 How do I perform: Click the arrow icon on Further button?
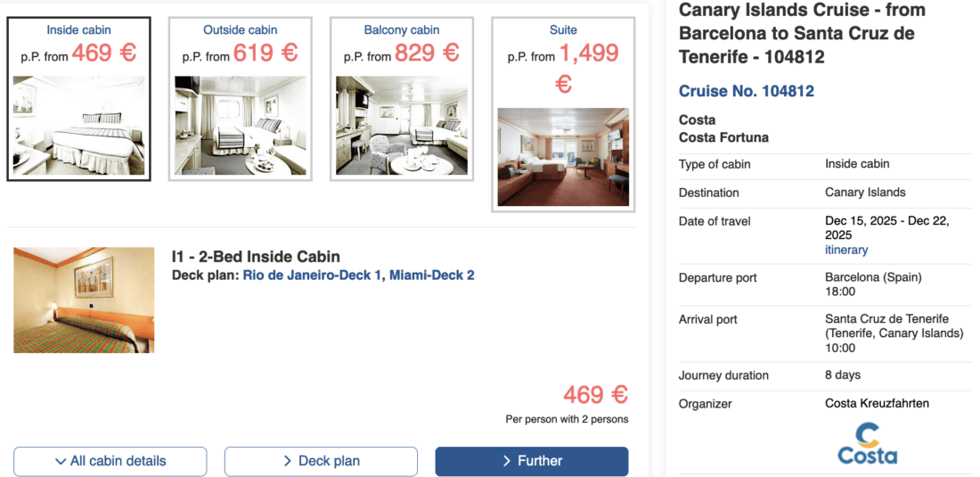click(507, 461)
